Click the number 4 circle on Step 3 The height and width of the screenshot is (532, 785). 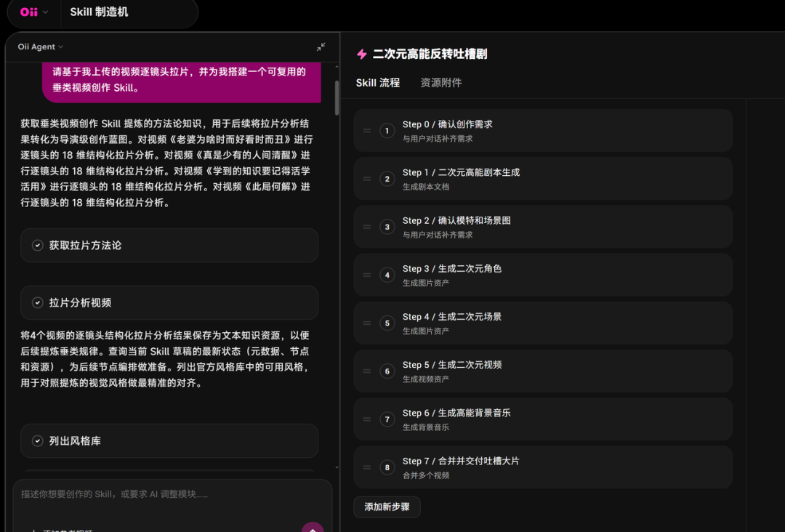click(x=387, y=275)
